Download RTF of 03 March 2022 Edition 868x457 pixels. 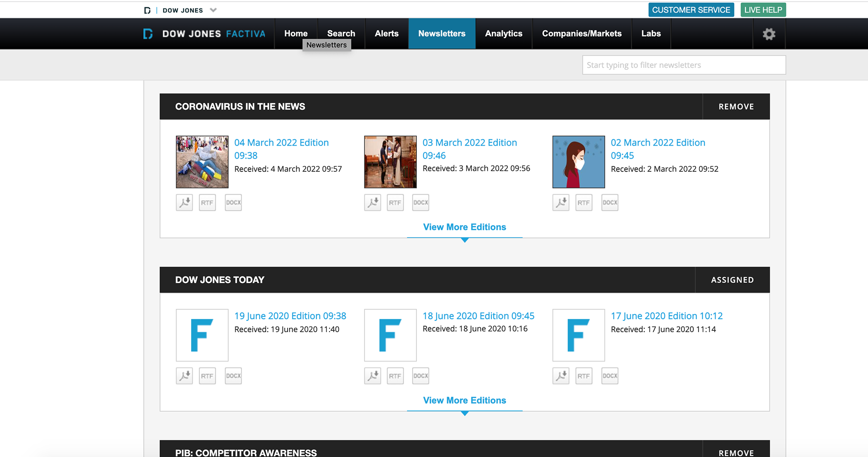(x=395, y=203)
